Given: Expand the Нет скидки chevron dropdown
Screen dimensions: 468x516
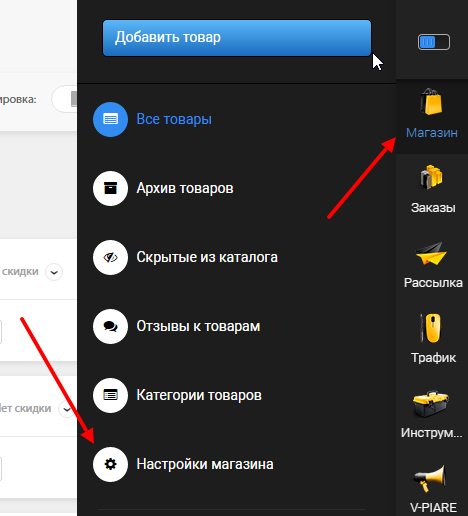Looking at the screenshot, I should tap(67, 409).
